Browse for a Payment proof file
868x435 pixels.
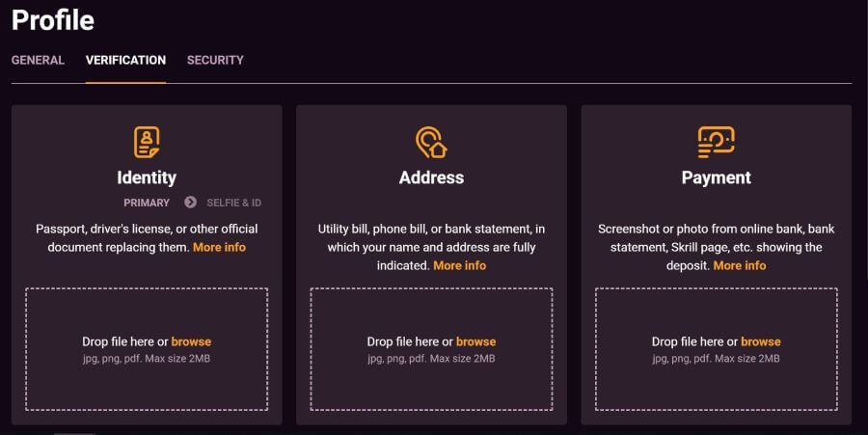761,341
